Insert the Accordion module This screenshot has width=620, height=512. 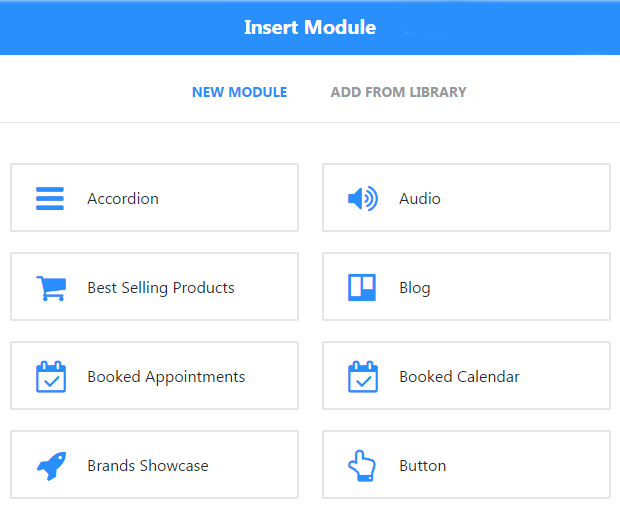(155, 198)
